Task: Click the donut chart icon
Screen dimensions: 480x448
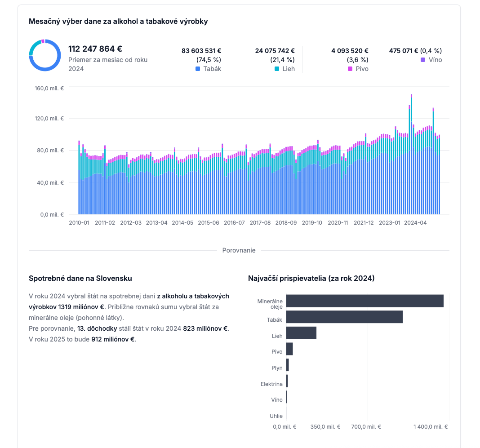Action: (45, 55)
